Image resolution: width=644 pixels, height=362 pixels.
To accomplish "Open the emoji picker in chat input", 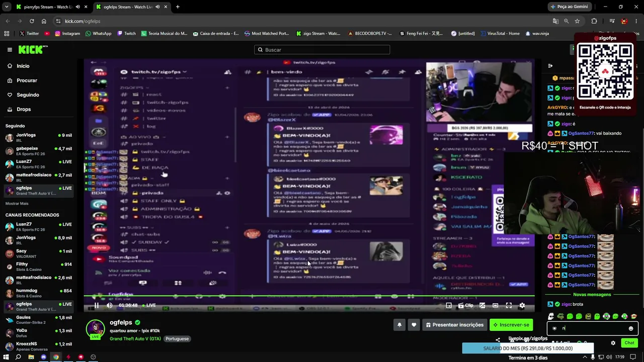I will click(x=631, y=328).
